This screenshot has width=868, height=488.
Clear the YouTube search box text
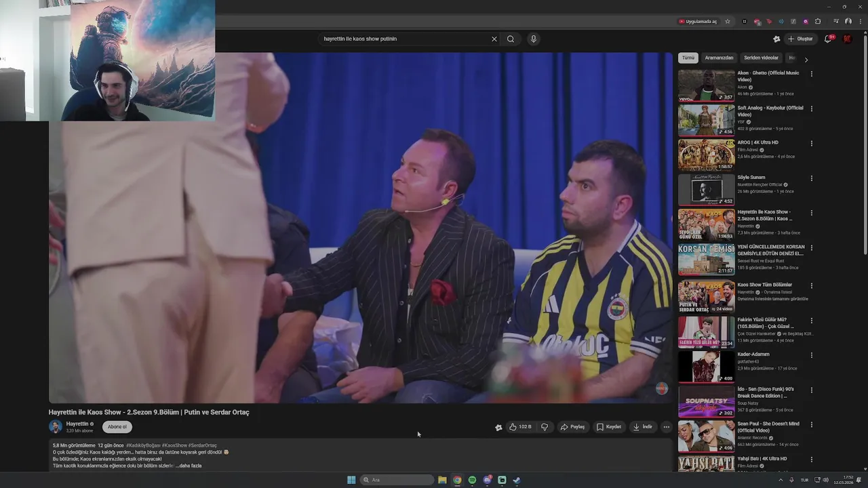pos(494,39)
